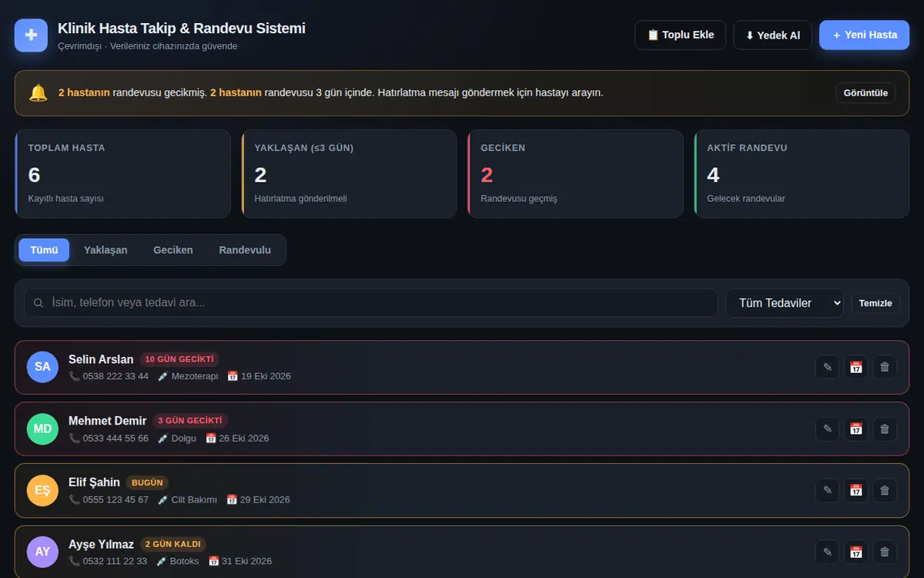Click the Yaklaşan (≤3 gün) stat card

[x=349, y=173]
